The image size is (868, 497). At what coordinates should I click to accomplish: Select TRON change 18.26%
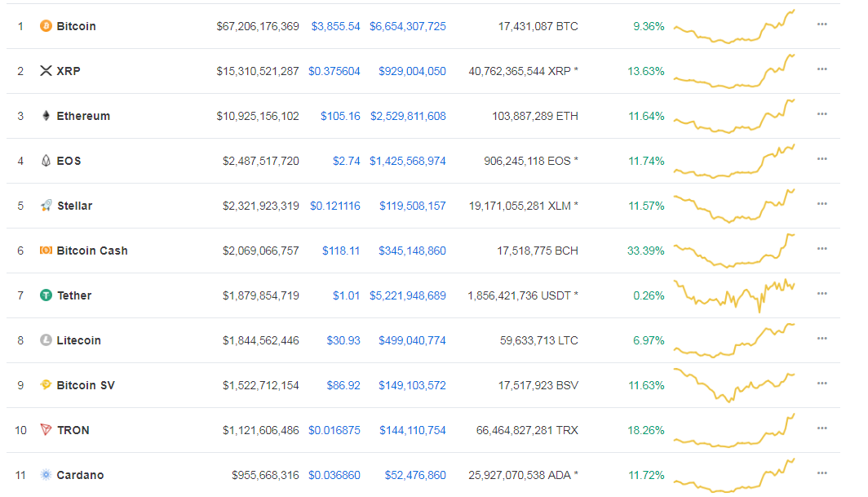pos(645,430)
